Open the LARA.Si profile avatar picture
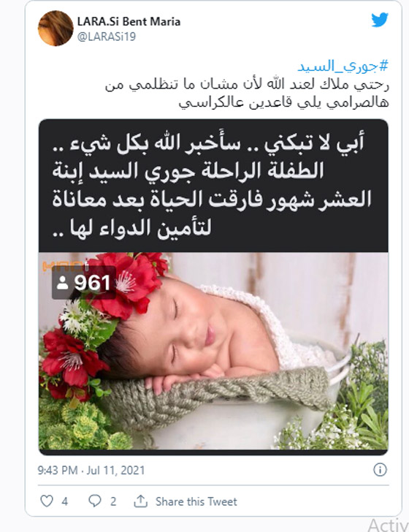 [56, 28]
